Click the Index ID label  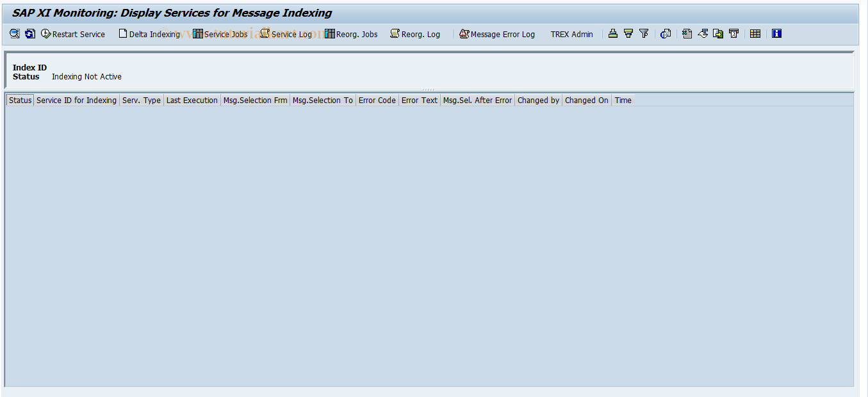click(29, 68)
